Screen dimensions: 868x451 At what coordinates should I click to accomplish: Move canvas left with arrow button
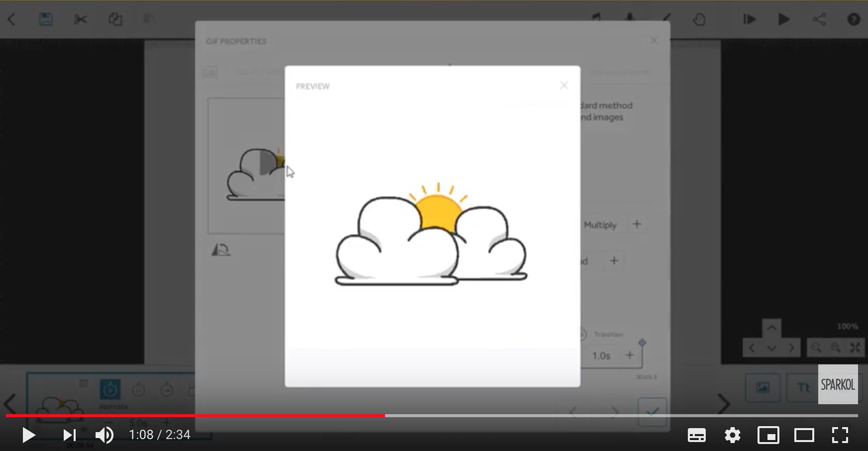[x=752, y=347]
